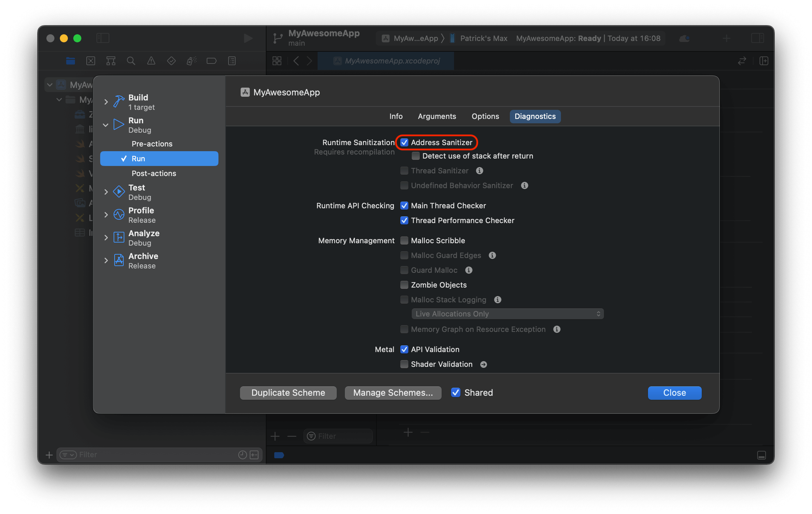The height and width of the screenshot is (514, 812).
Task: Click Malloc Guard Edges info icon
Action: [492, 255]
